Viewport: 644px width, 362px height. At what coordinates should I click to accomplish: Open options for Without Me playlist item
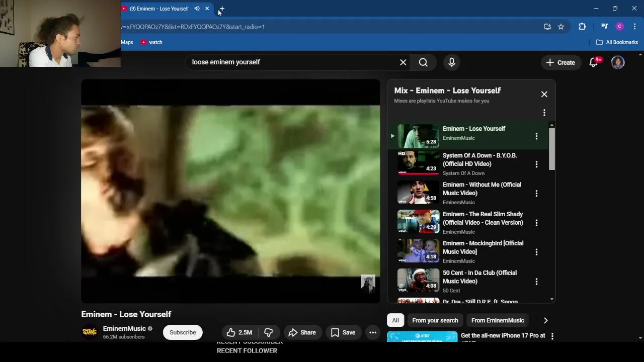536,193
